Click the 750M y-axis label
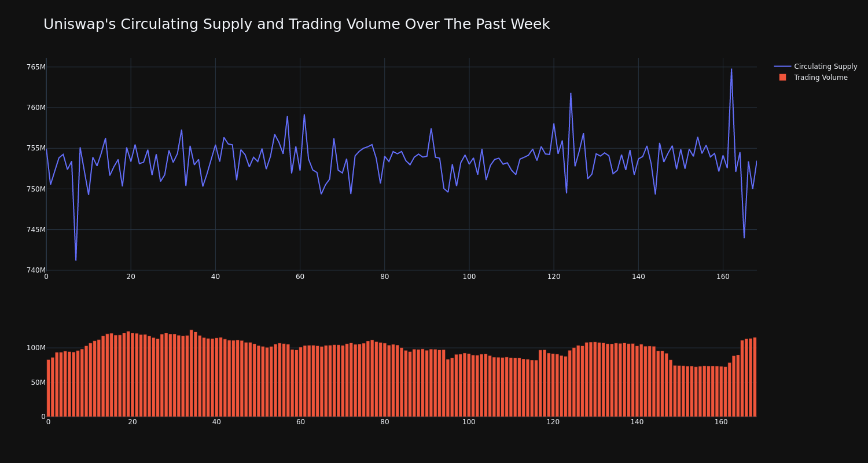 pos(36,189)
